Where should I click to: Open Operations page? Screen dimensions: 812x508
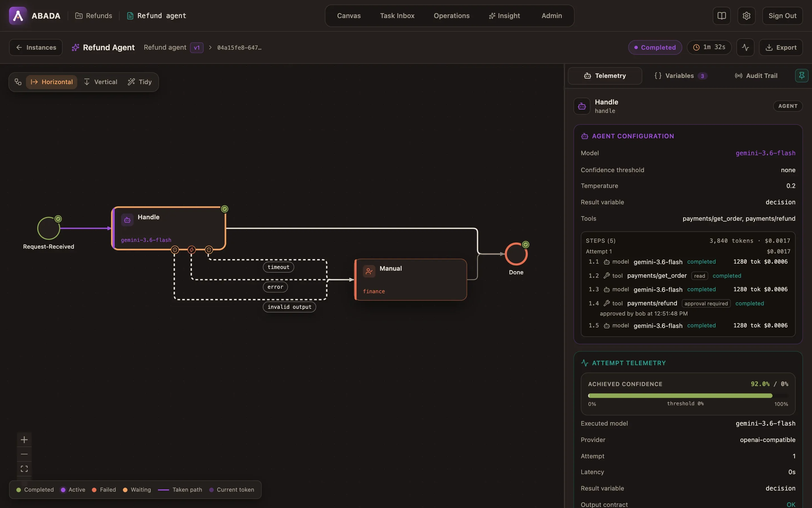pyautogui.click(x=451, y=16)
